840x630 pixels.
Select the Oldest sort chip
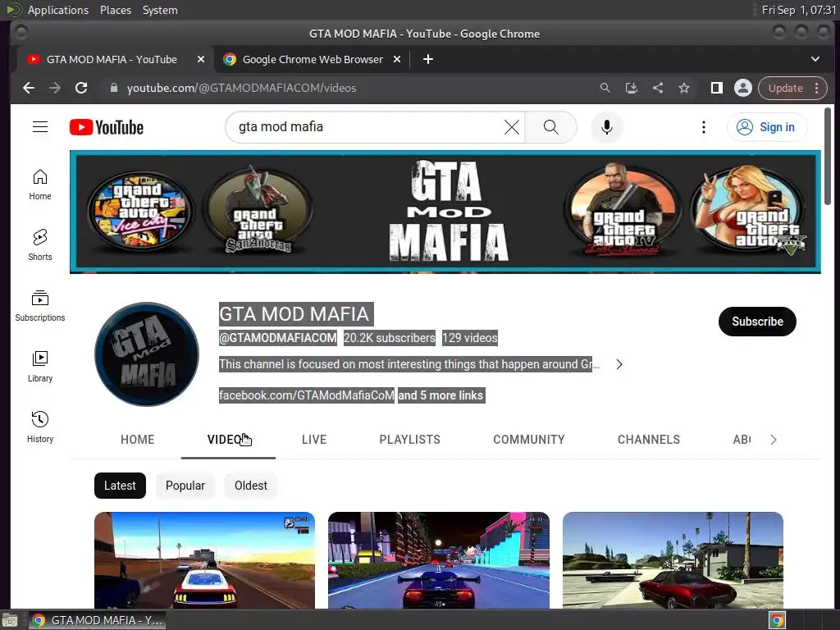tap(251, 486)
